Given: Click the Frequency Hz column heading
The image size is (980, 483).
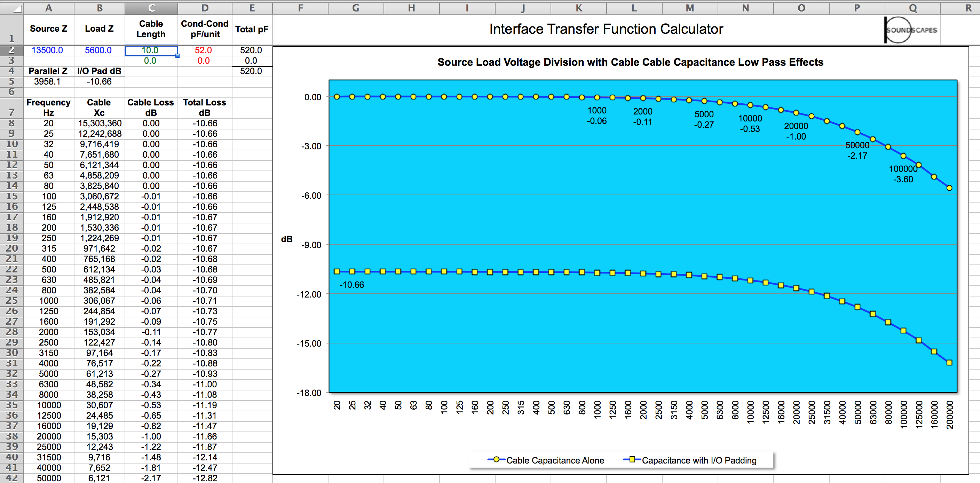Looking at the screenshot, I should tap(49, 108).
